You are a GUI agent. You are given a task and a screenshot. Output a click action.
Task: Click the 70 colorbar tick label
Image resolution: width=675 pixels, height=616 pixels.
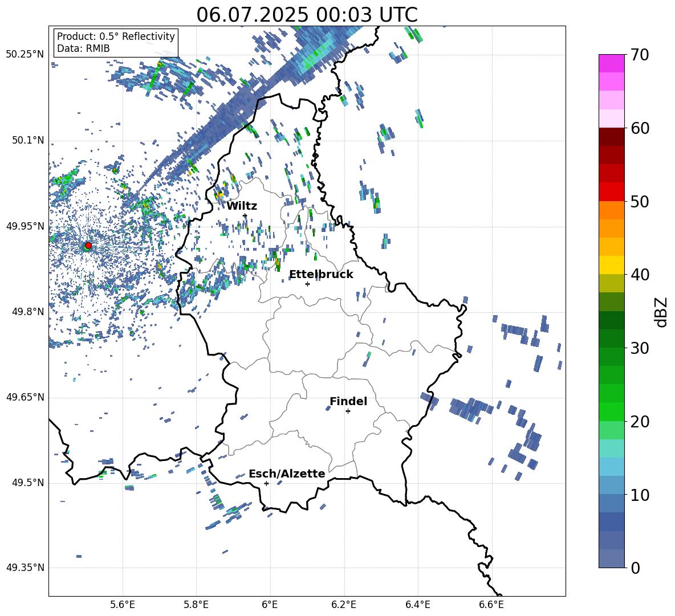640,55
